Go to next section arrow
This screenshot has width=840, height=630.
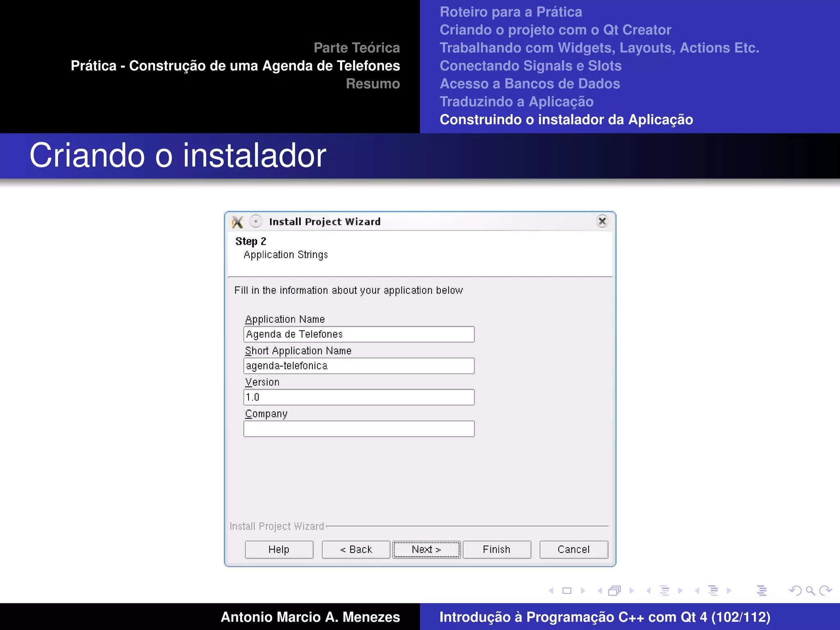(729, 591)
